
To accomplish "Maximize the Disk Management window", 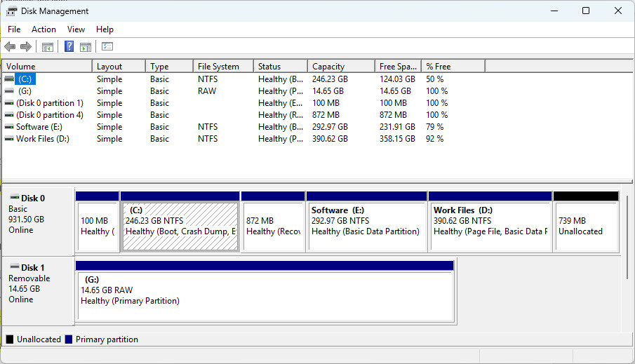I will [x=586, y=11].
